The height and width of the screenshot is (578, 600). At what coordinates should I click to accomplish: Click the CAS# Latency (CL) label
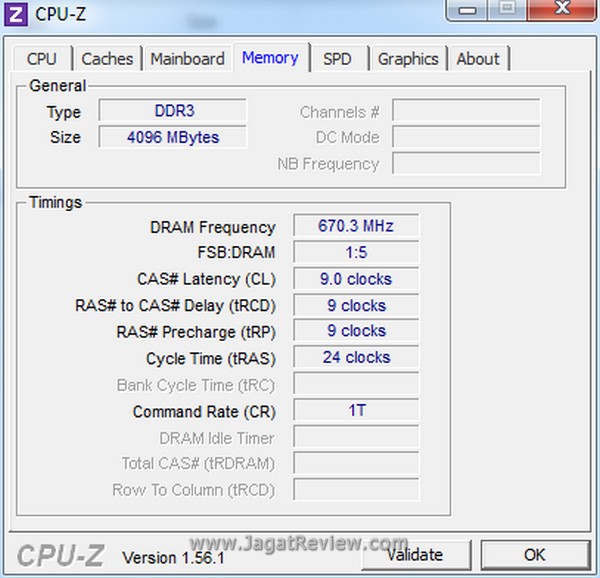[207, 279]
